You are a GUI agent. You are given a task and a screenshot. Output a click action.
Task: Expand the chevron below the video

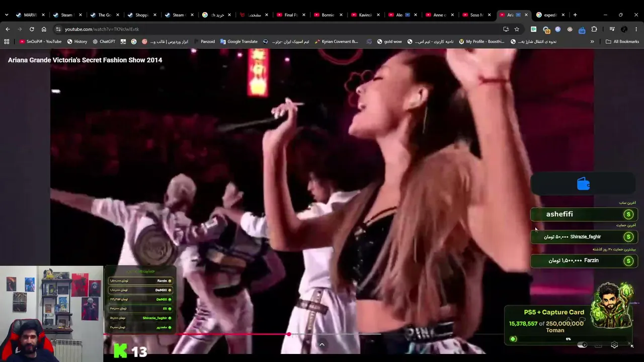tap(322, 344)
